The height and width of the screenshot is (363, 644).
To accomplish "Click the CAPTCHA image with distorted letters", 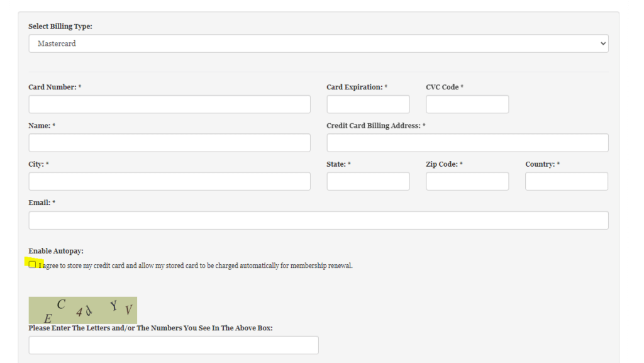I will pyautogui.click(x=82, y=310).
